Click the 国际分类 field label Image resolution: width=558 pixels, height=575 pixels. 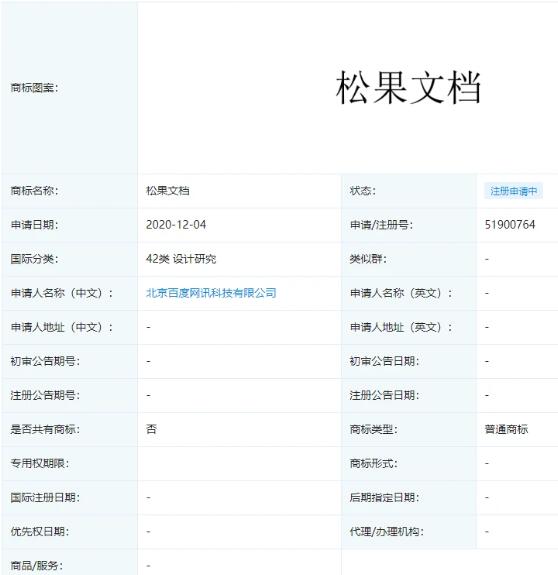click(34, 259)
